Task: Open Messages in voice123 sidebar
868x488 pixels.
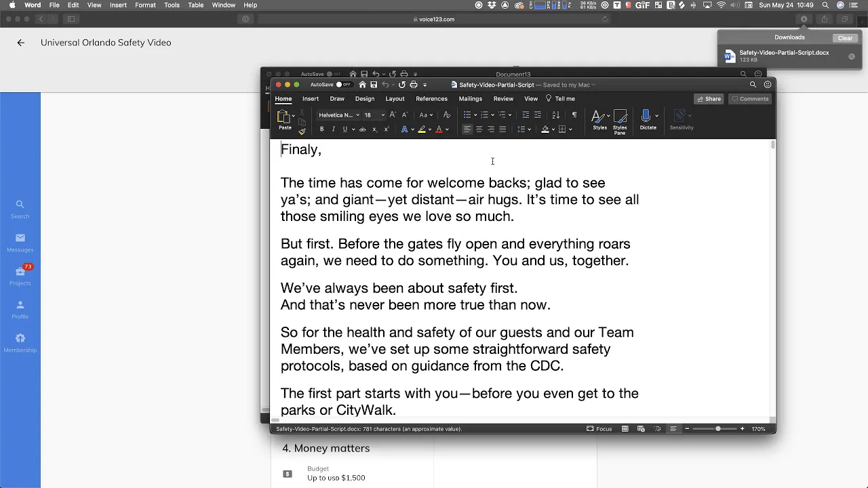Action: (20, 243)
